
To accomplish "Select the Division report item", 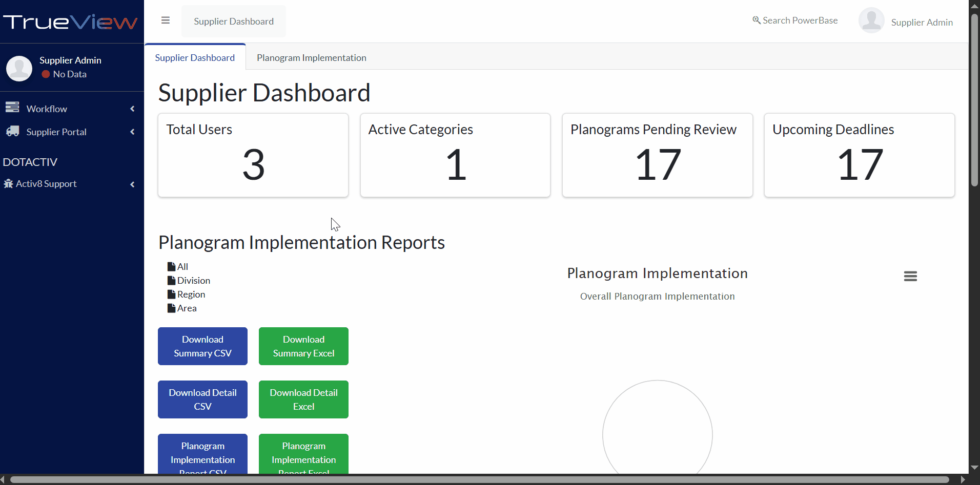I will pos(189,281).
